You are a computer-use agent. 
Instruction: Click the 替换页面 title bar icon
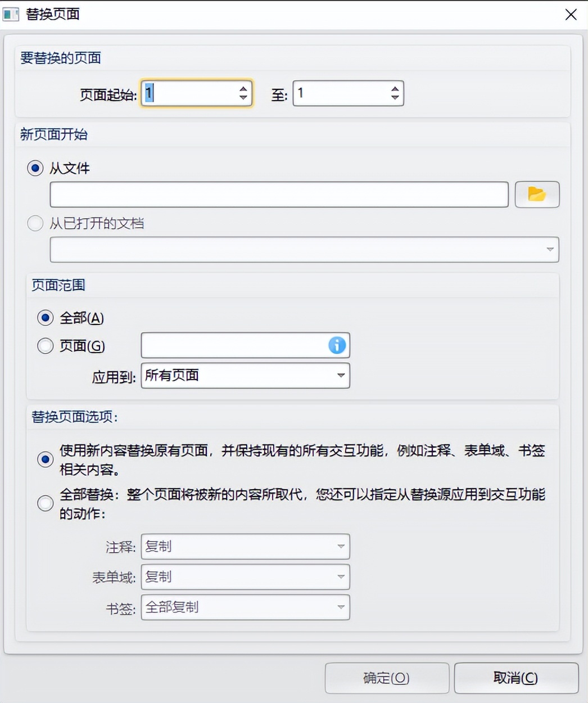point(11,13)
